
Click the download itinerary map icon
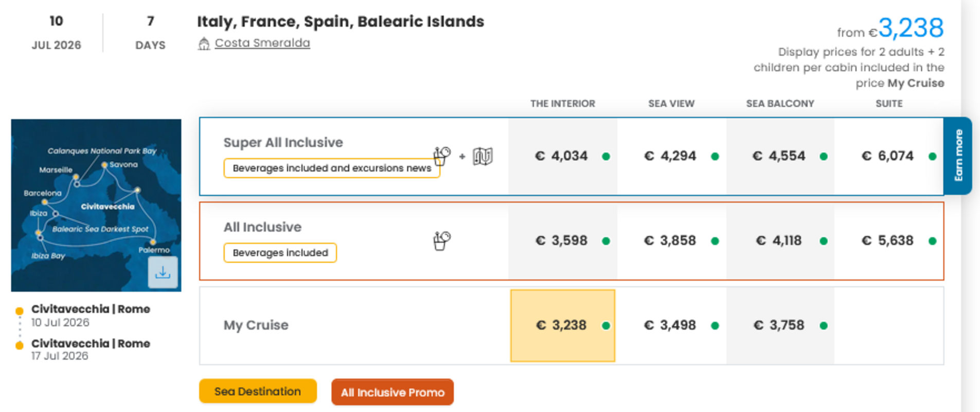click(x=163, y=272)
